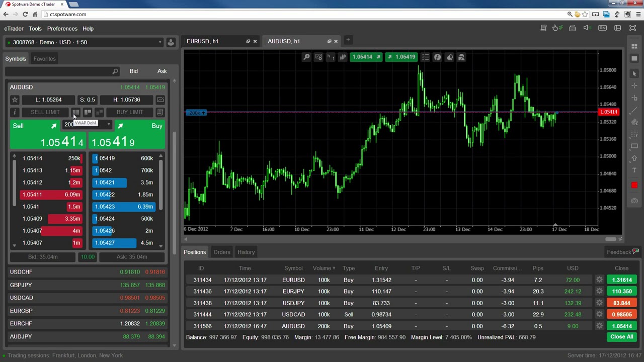Select the text T drawing tool
This screenshot has width=644, height=362.
[634, 170]
